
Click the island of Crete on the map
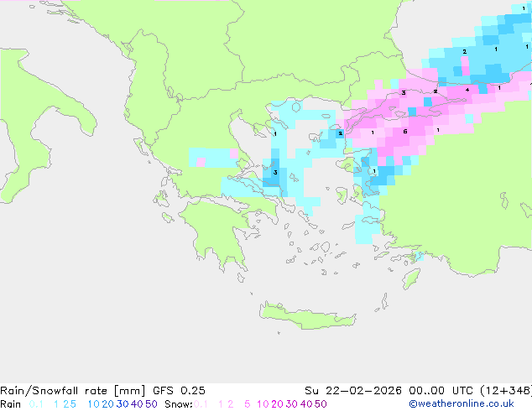[x=307, y=315]
